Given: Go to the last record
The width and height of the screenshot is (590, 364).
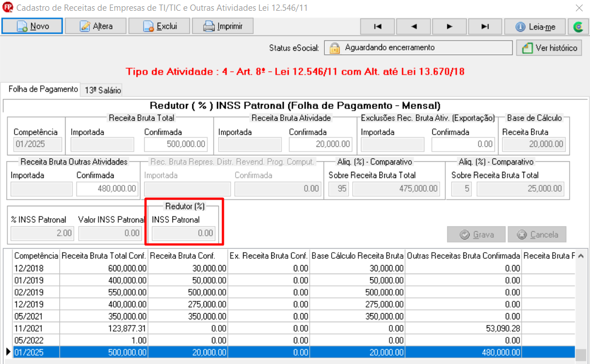Looking at the screenshot, I should click(x=485, y=27).
